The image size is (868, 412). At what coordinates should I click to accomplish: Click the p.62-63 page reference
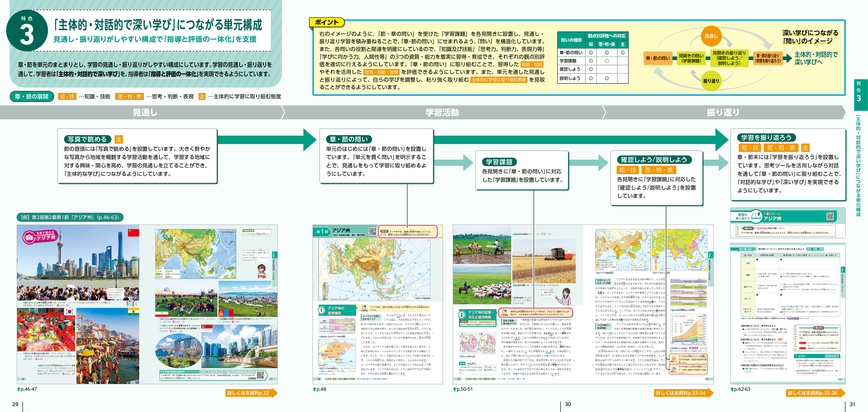tap(742, 389)
